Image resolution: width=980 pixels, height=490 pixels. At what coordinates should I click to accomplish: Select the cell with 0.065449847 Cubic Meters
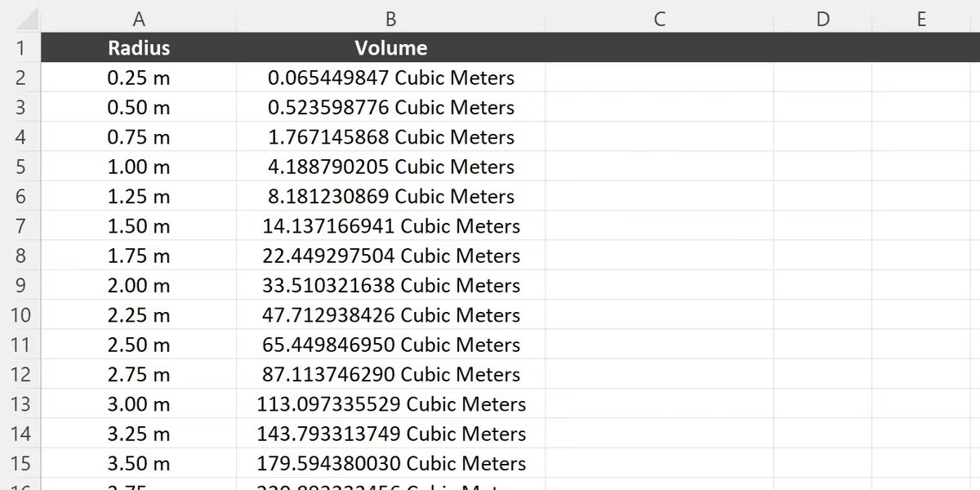click(391, 78)
